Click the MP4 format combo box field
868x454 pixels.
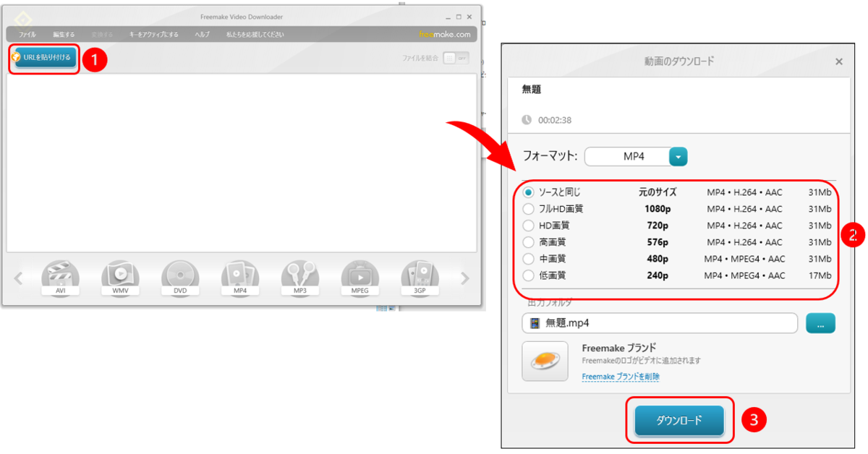[x=627, y=156]
